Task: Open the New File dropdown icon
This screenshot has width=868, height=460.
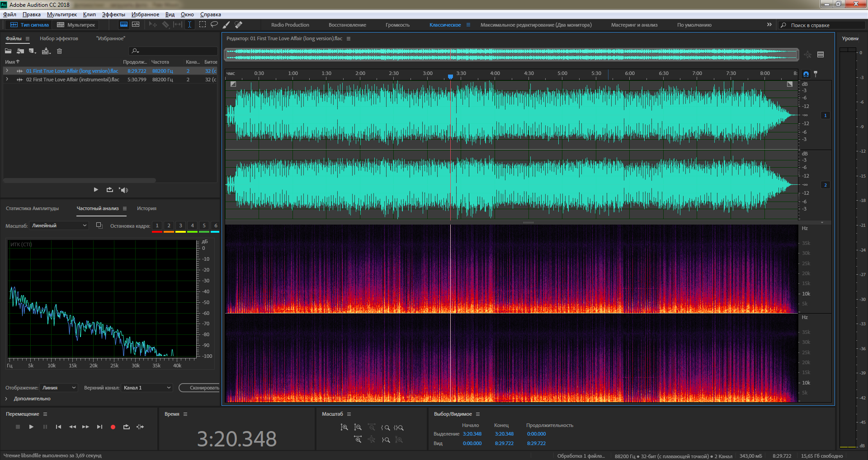Action: (x=33, y=51)
